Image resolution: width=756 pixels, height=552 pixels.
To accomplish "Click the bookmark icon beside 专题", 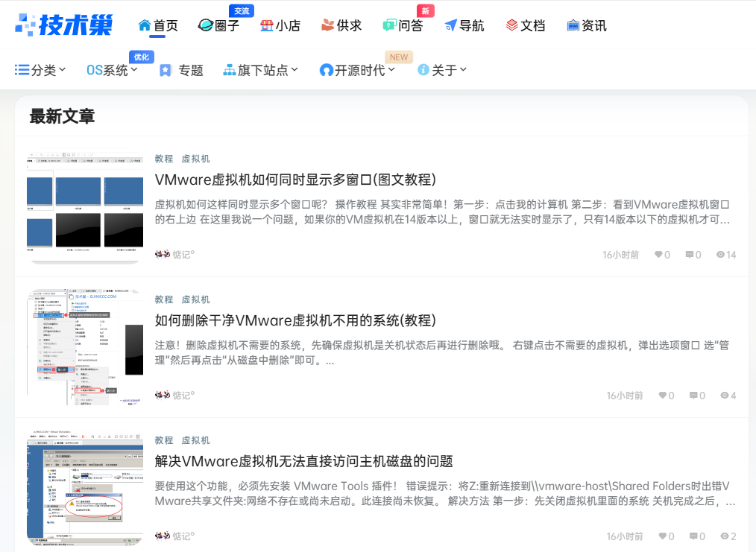I will [166, 70].
